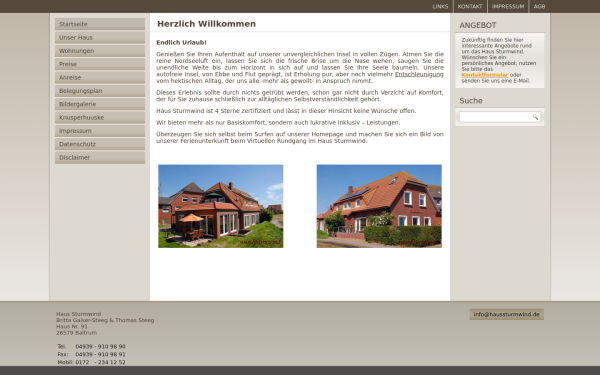The image size is (600, 375).
Task: Open Anreise in the sidebar
Action: tap(100, 77)
